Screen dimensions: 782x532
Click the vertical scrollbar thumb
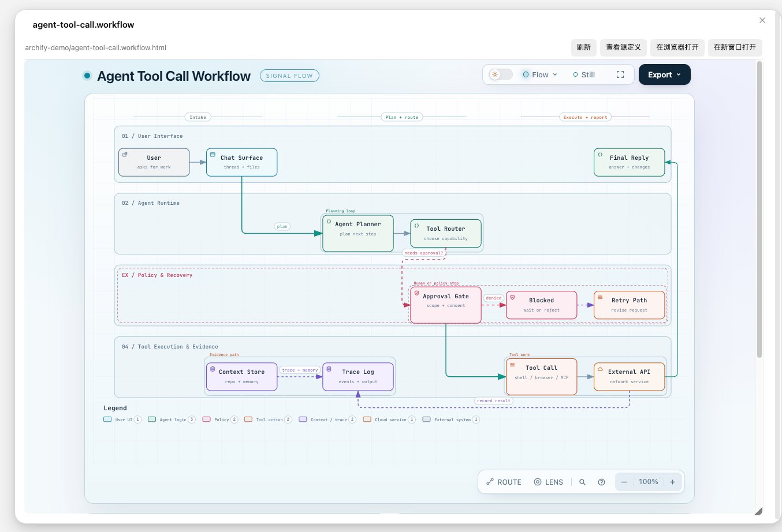(759, 209)
